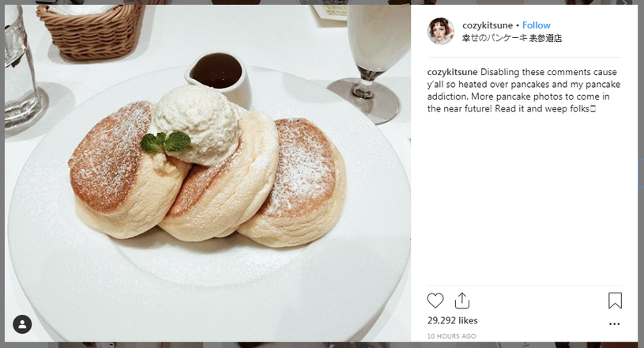Viewport: 644px width, 348px height.
Task: Open the 幸せのパンケーキ 表参道店 location link
Action: (512, 38)
